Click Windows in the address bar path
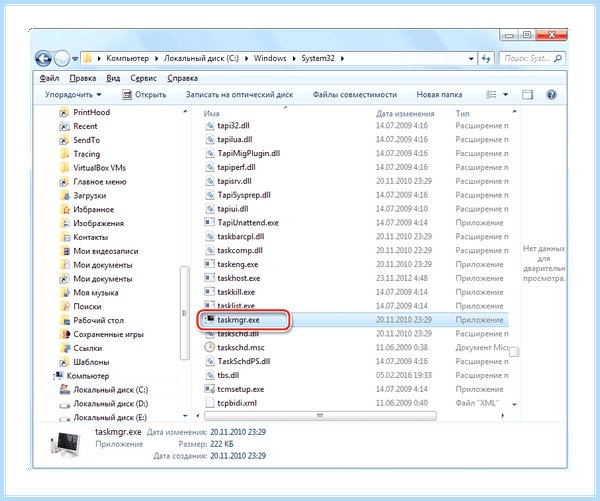Image resolution: width=600 pixels, height=501 pixels. click(270, 58)
